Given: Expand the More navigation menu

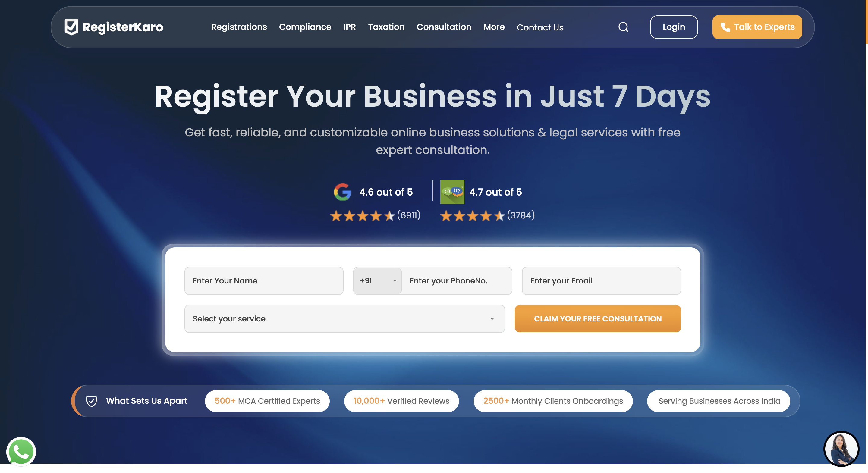Looking at the screenshot, I should (494, 27).
